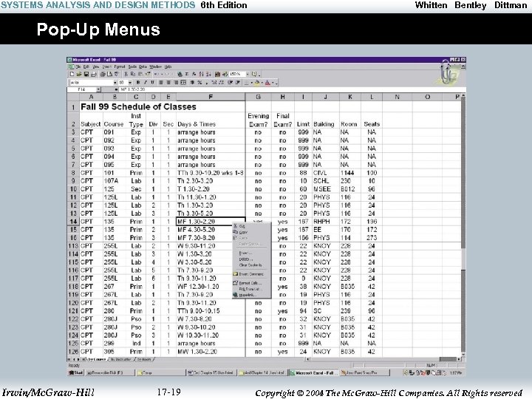The image size is (532, 399).
Task: Open the File menu
Action: pos(78,66)
